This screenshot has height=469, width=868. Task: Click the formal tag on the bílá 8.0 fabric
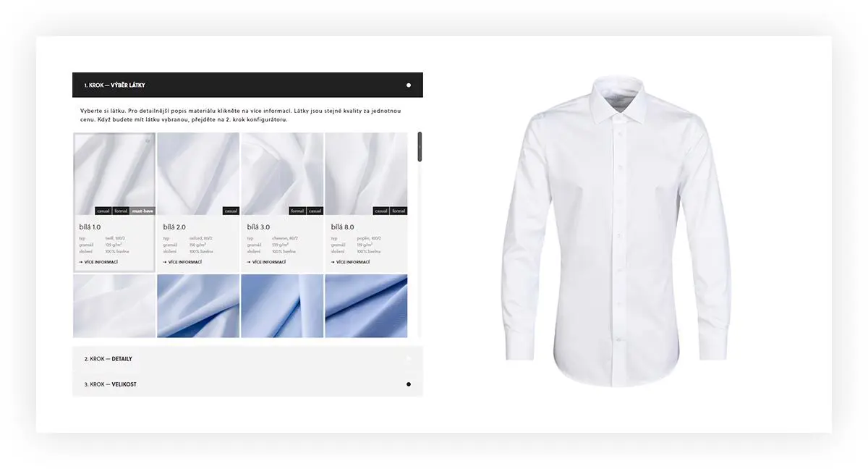click(399, 211)
